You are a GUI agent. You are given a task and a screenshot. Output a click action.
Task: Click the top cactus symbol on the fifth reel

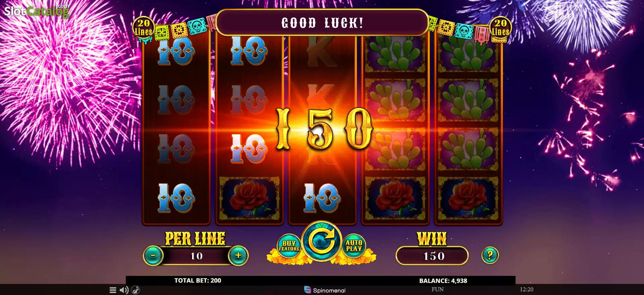pos(468,54)
